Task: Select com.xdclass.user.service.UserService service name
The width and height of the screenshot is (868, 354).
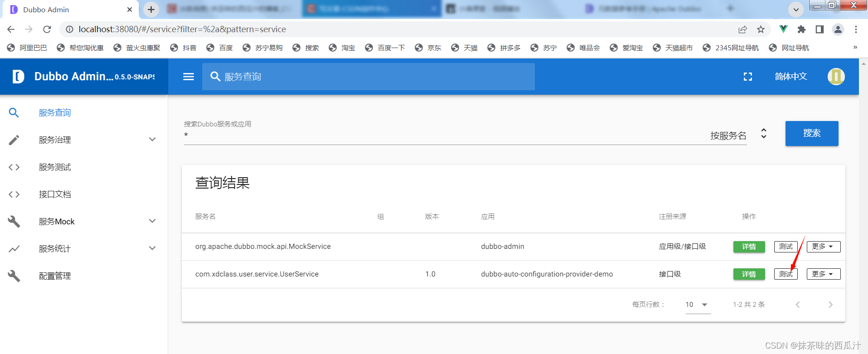Action: point(257,274)
